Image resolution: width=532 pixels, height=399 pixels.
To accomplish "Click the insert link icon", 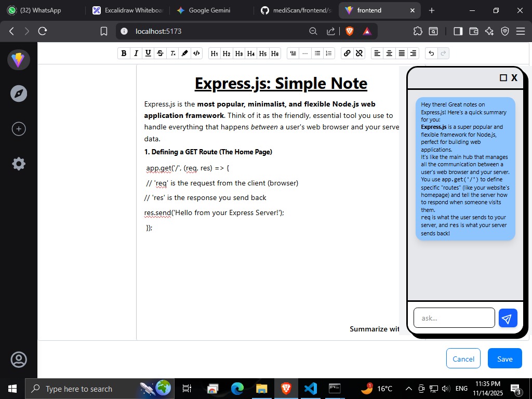I will tap(347, 53).
